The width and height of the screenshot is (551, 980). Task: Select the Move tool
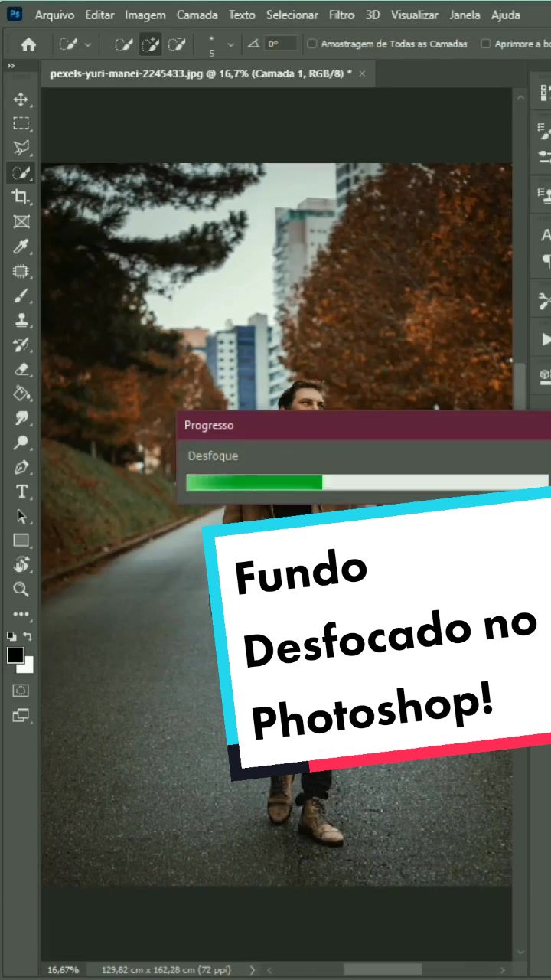click(x=21, y=100)
